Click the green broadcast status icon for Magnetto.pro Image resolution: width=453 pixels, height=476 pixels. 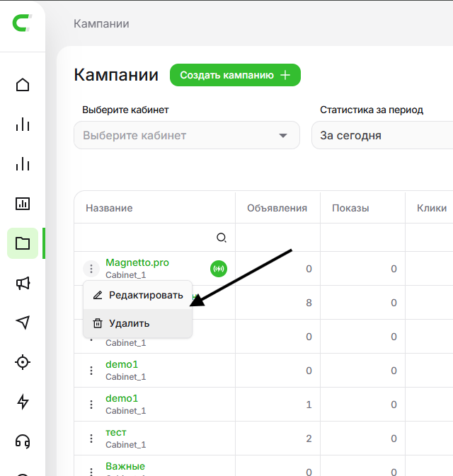click(219, 269)
